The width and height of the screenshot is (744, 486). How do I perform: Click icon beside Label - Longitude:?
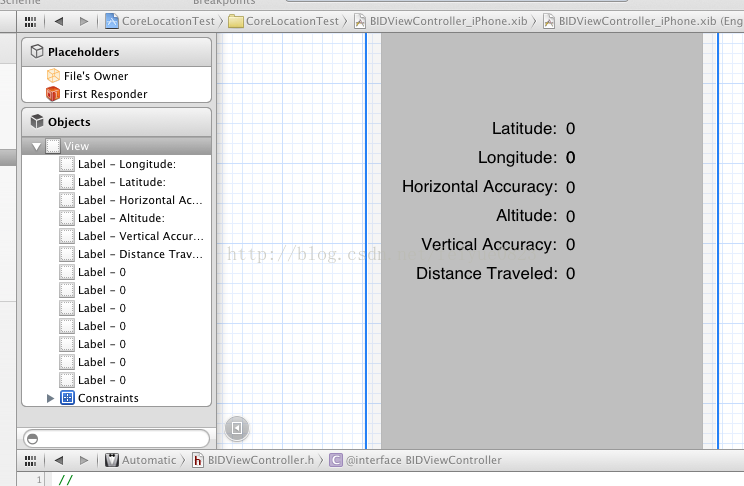coord(67,164)
